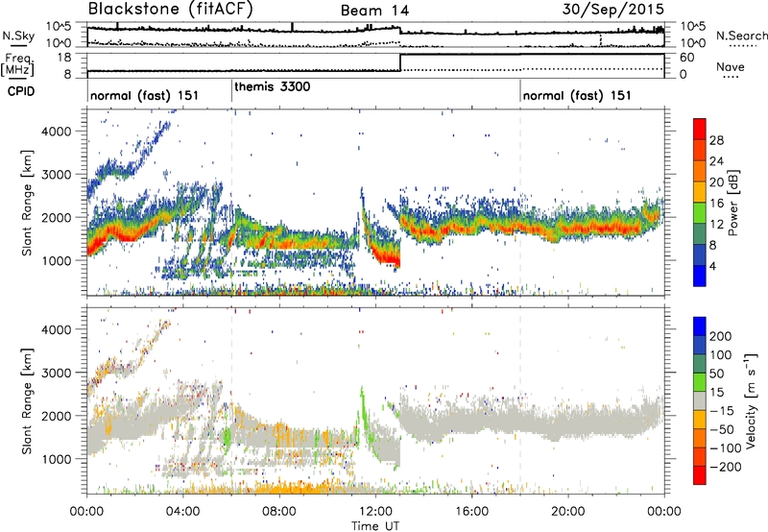Image resolution: width=768 pixels, height=532 pixels.
Task: Click the 'CPID' label
Action: [21, 91]
